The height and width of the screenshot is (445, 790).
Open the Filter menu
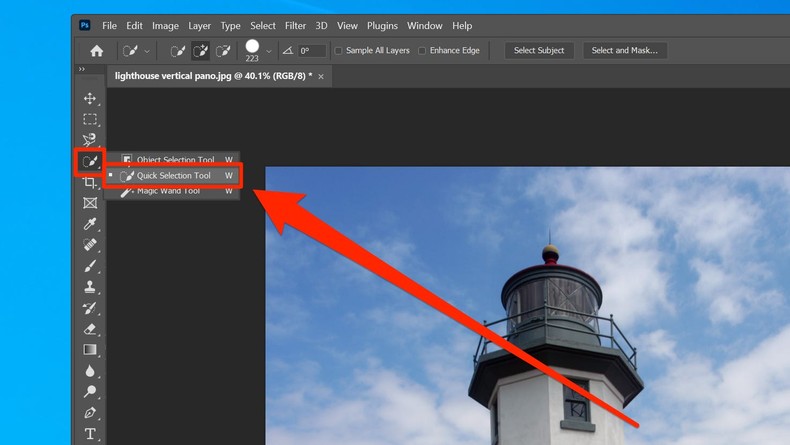coord(295,25)
